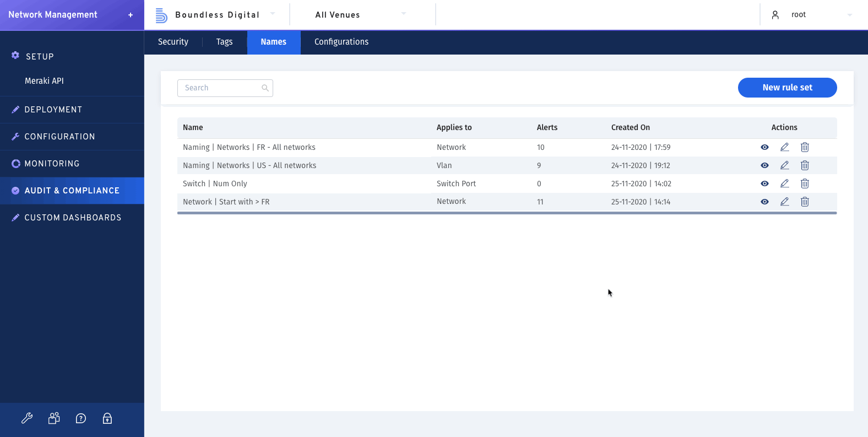Click the 'Vlan' applies-to cell

tap(444, 165)
